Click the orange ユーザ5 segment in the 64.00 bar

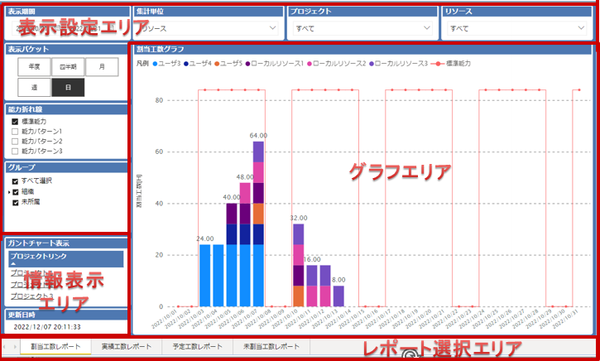coord(259,214)
